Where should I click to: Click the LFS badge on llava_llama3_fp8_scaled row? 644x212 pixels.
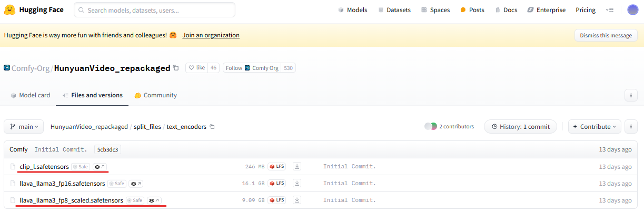tap(277, 200)
